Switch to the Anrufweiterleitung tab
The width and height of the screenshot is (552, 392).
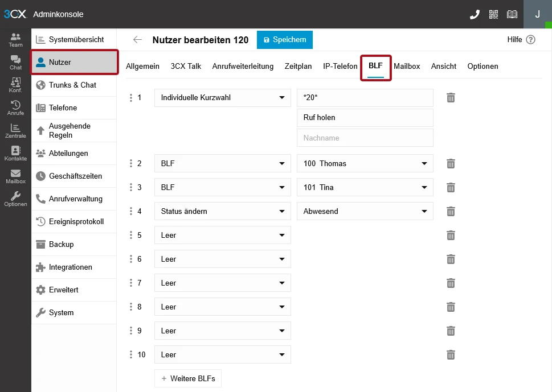(x=243, y=67)
